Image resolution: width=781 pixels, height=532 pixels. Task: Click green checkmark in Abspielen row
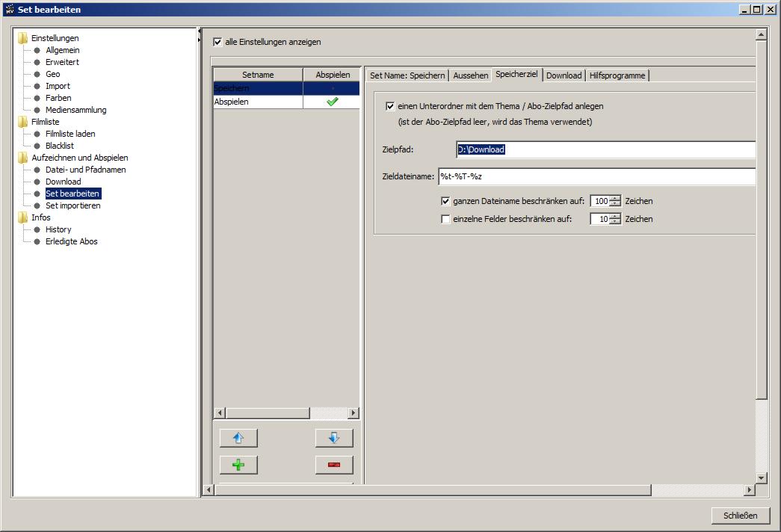pyautogui.click(x=332, y=102)
